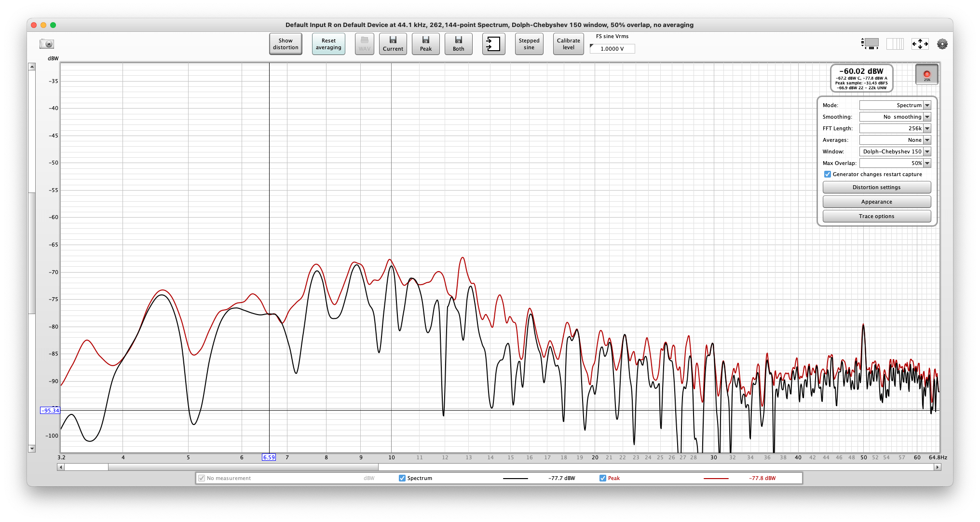Open the Mode dropdown

coord(895,105)
